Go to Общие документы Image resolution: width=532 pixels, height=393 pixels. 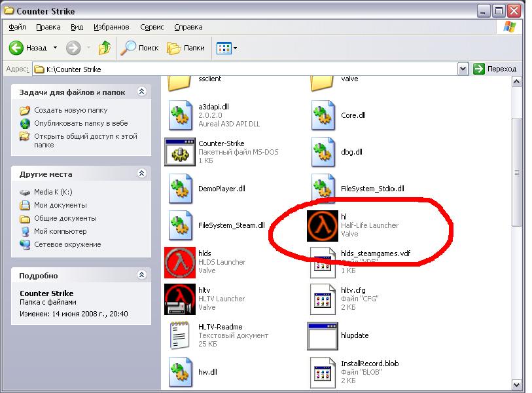[x=65, y=218]
